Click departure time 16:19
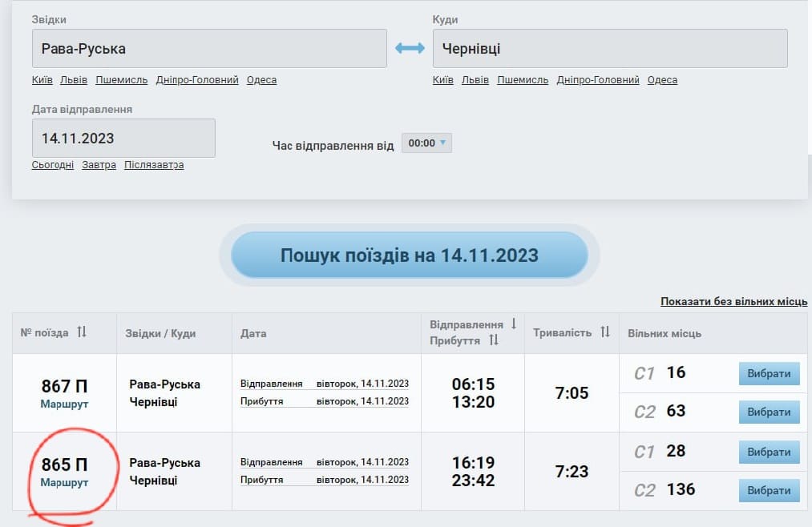The height and width of the screenshot is (527, 812). click(x=473, y=463)
